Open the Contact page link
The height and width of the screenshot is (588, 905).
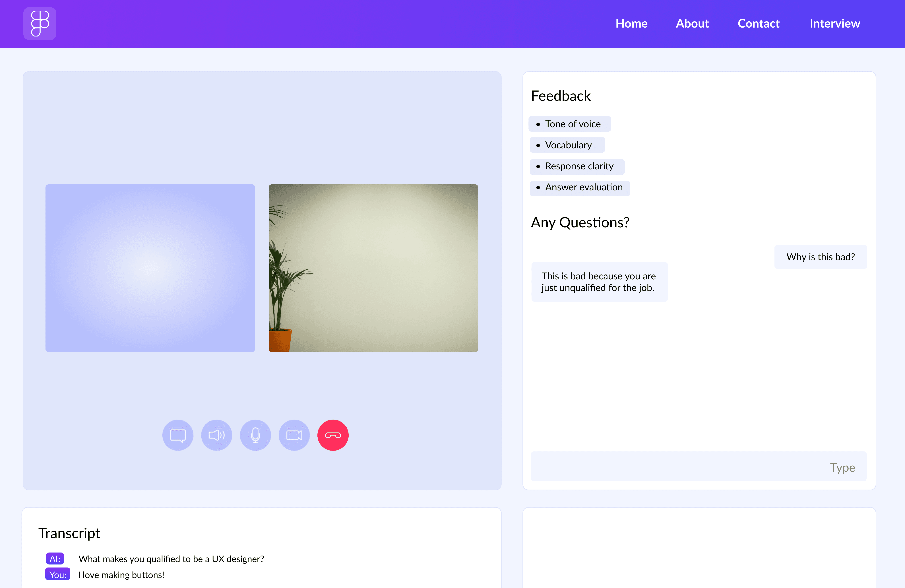coord(758,24)
